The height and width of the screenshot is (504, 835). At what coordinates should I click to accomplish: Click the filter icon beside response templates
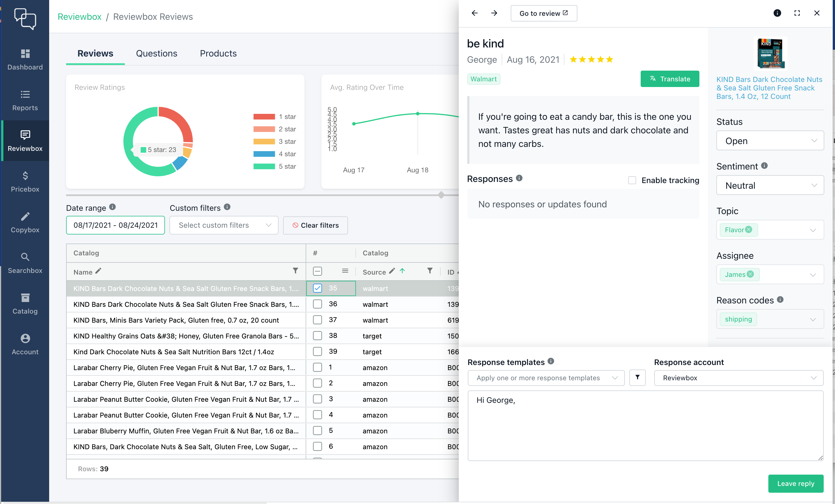coord(637,378)
